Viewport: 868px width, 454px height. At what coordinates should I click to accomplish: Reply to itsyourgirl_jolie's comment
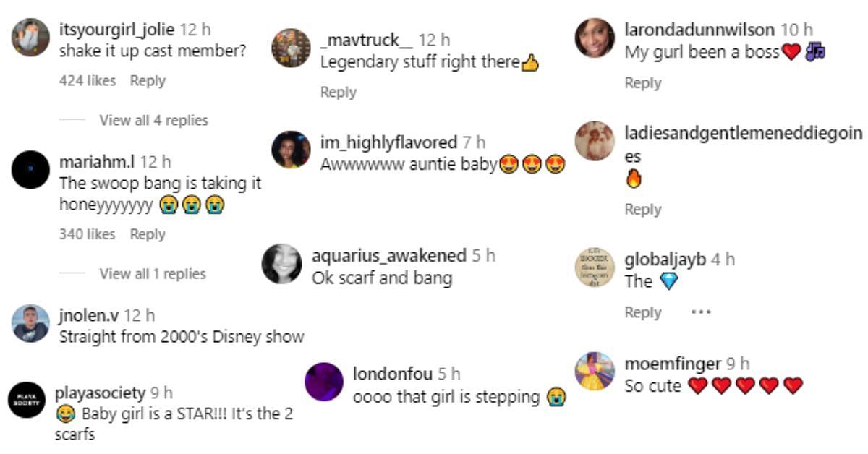click(x=148, y=81)
